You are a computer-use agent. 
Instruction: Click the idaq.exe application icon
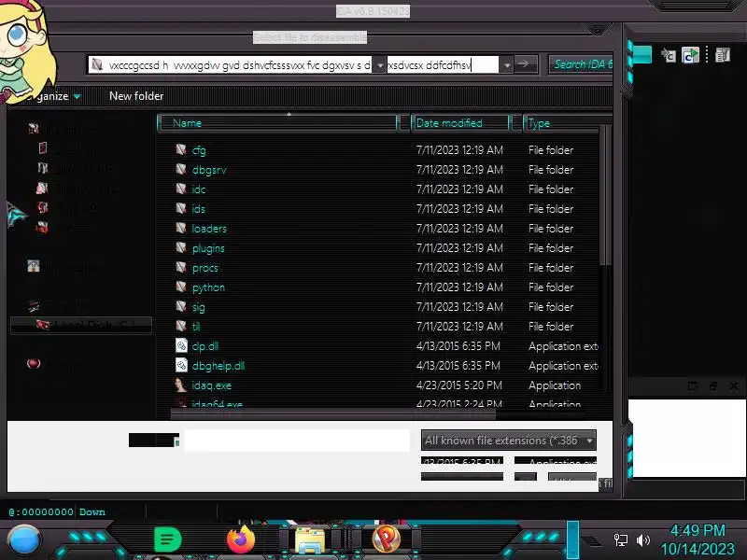181,385
